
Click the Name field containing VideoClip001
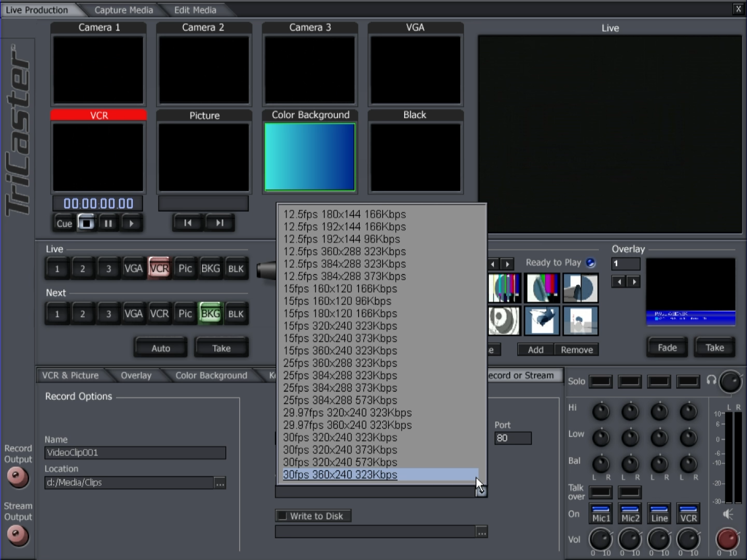pos(135,453)
